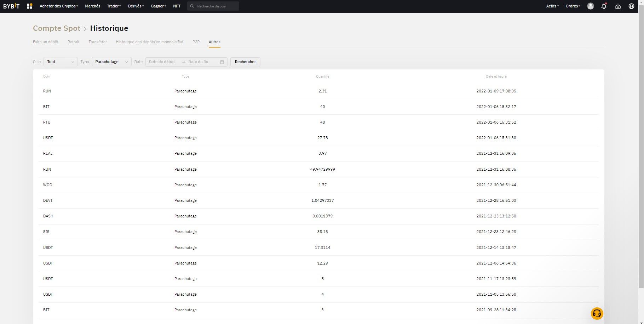
Task: Click the download app icon
Action: (x=618, y=6)
